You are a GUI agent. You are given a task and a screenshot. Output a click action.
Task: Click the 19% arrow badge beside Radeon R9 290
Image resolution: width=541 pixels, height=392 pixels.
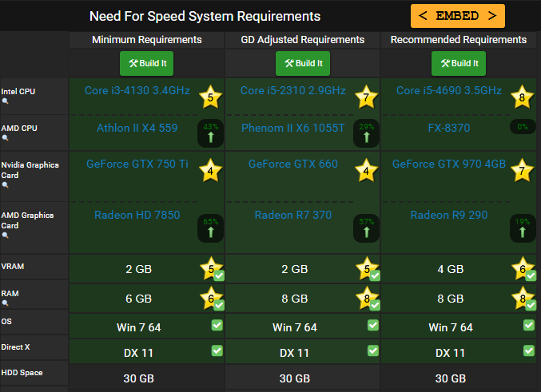pos(523,228)
